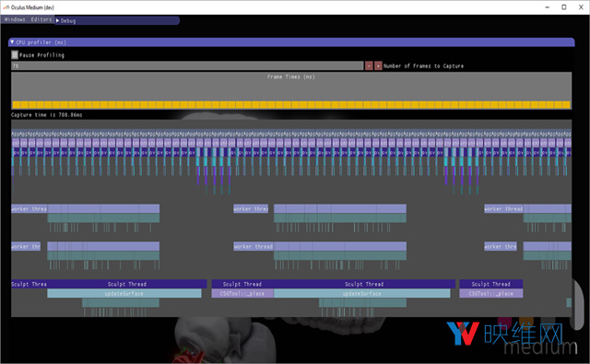The width and height of the screenshot is (590, 364).
Task: Expand the Debug menu arrow
Action: tap(57, 20)
